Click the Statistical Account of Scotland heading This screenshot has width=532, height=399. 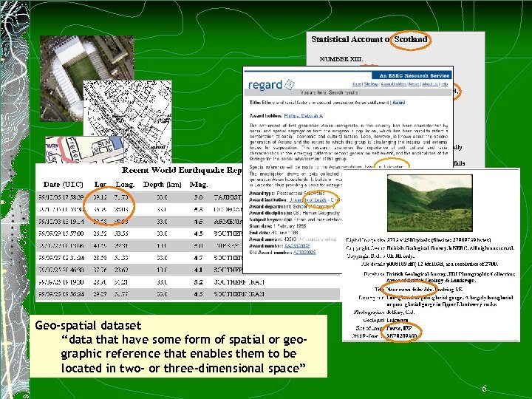point(369,39)
